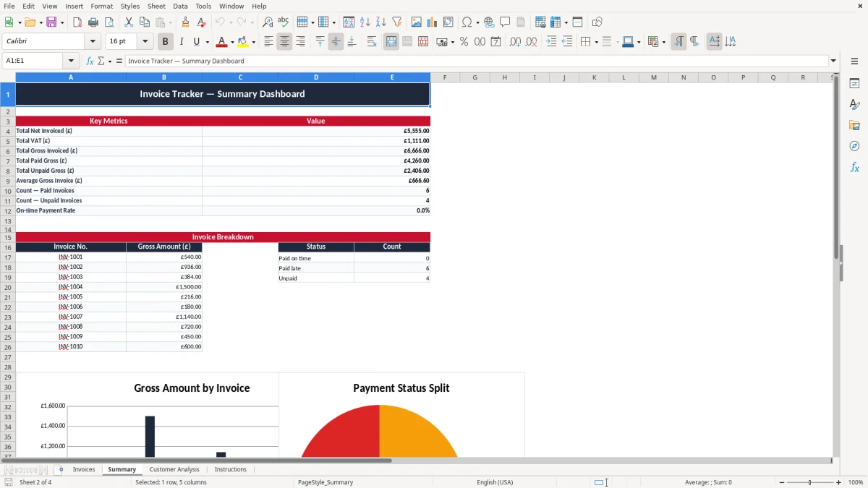The image size is (868, 488).
Task: Click the Insert Special Character omega icon
Action: point(467,22)
